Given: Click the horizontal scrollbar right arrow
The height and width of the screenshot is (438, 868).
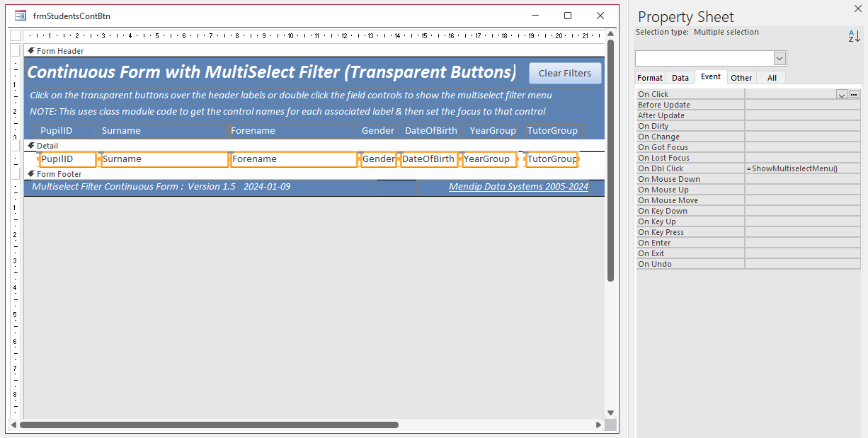Looking at the screenshot, I should coord(599,425).
